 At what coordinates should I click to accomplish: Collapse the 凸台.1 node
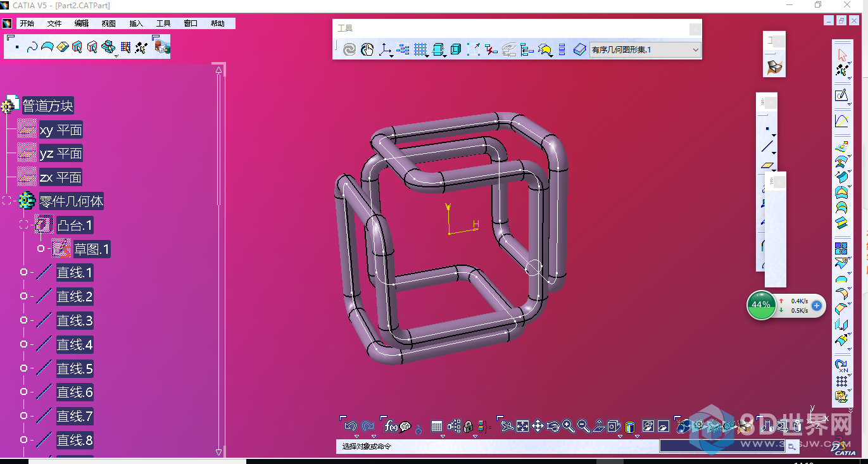24,225
